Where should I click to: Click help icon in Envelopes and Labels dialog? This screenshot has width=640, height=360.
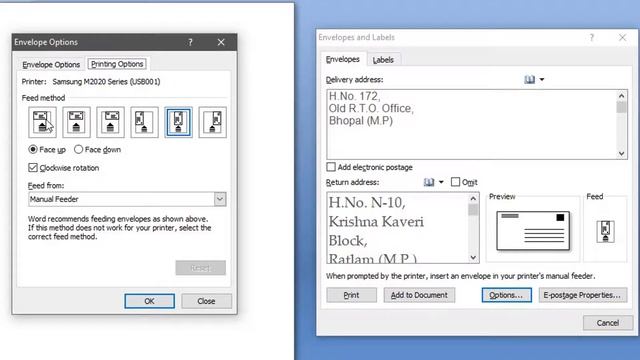591,38
